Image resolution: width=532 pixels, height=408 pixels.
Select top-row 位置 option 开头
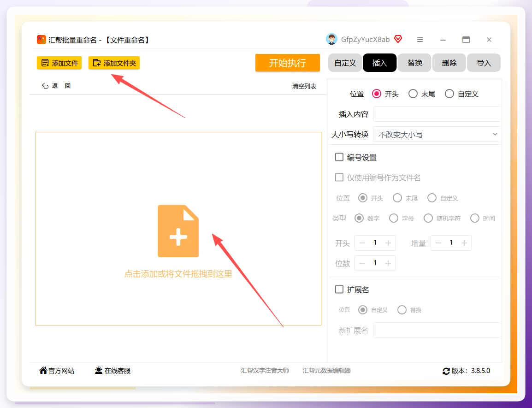(377, 94)
